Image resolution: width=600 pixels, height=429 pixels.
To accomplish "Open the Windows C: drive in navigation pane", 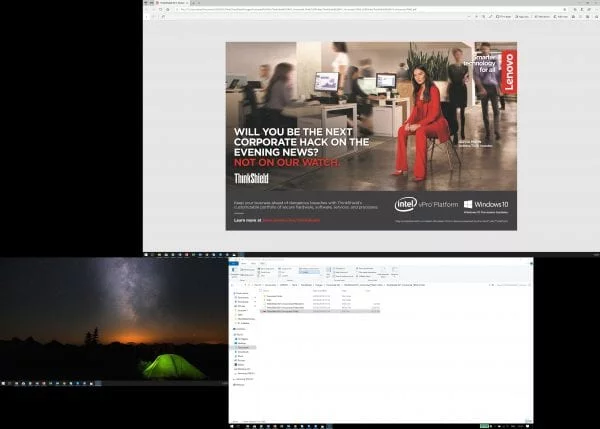I will pyautogui.click(x=244, y=369).
